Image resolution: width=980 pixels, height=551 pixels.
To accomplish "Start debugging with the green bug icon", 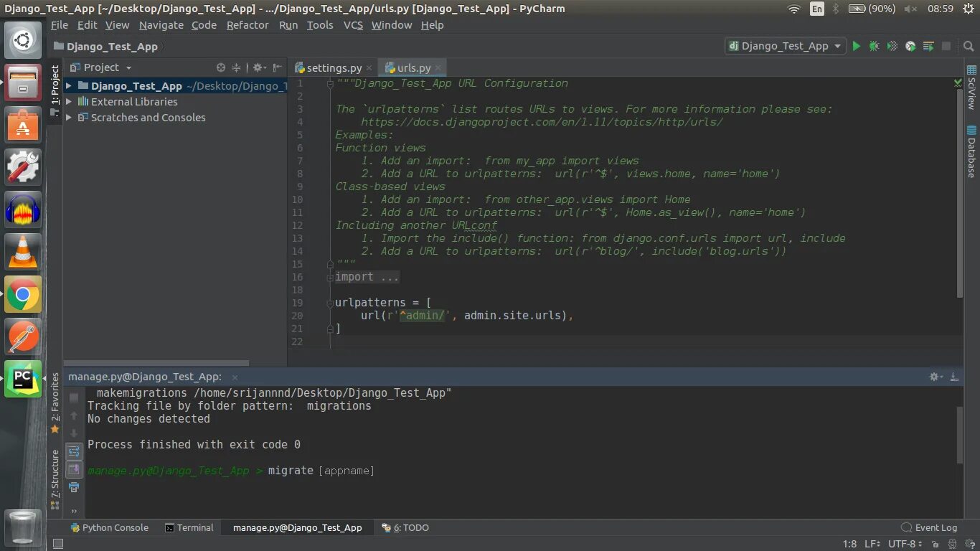I will 874,46.
